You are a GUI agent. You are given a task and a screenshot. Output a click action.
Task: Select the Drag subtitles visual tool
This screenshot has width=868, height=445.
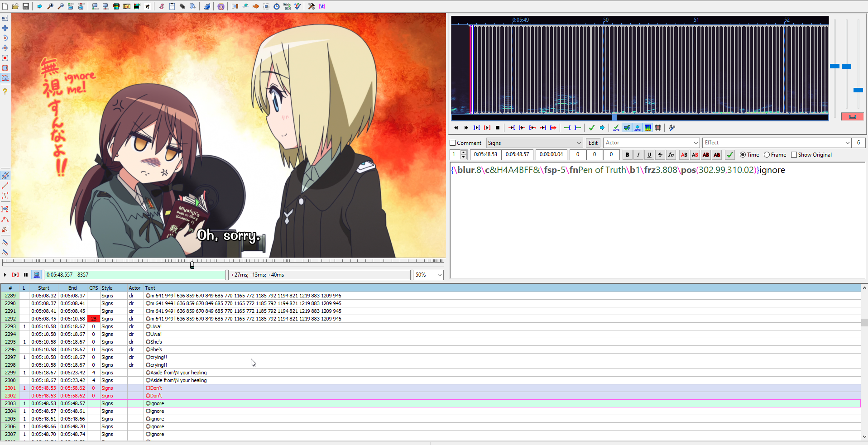pos(5,28)
